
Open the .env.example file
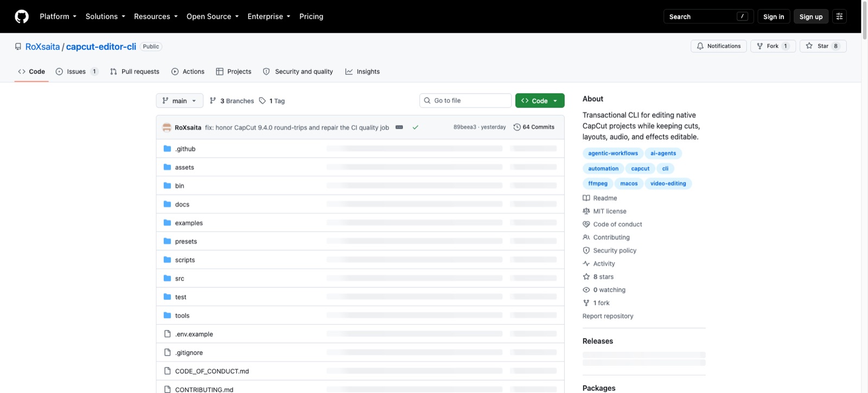194,334
